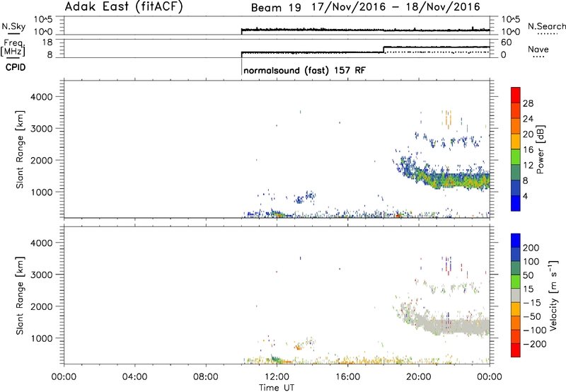This screenshot has width=566, height=392.
Task: Click 'Slant Range [km]' label of power panel
Action: 20,149
